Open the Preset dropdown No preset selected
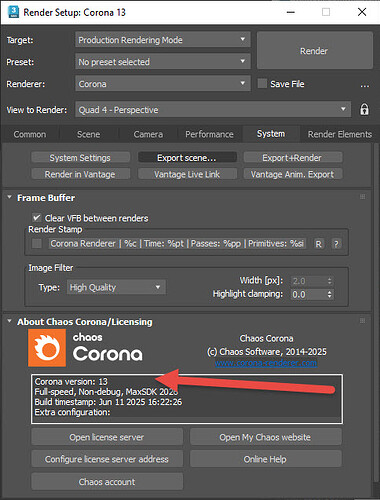 pos(163,62)
